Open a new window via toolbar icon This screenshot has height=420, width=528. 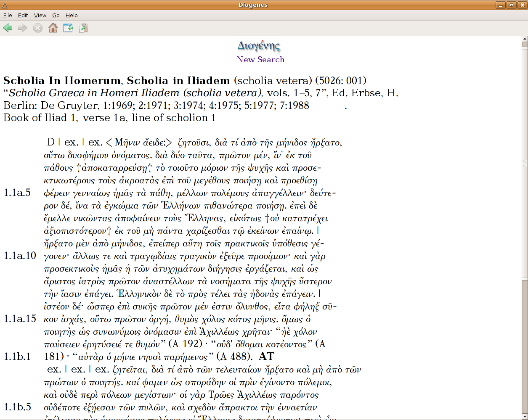click(x=68, y=28)
